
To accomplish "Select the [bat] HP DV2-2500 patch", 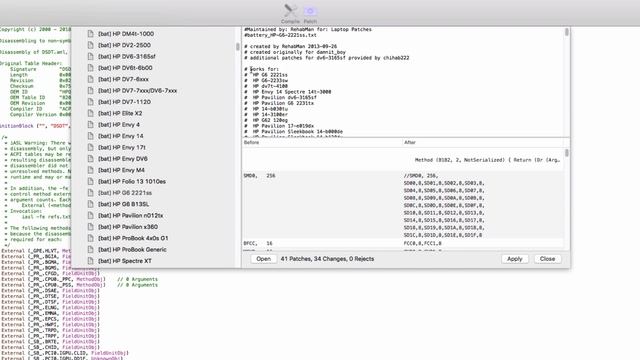I will click(x=124, y=45).
